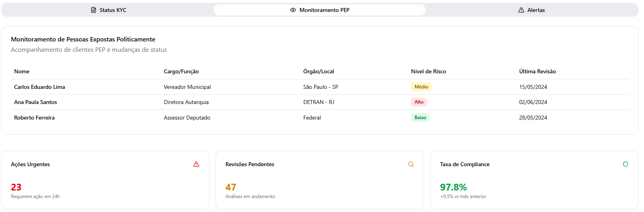
Task: Open the Alertas tab
Action: pos(531,10)
